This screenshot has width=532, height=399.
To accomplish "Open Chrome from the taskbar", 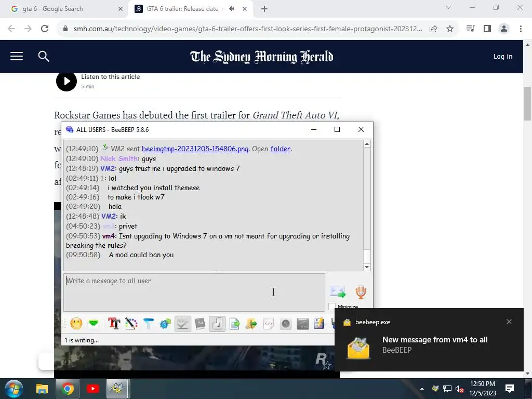I will [68, 389].
